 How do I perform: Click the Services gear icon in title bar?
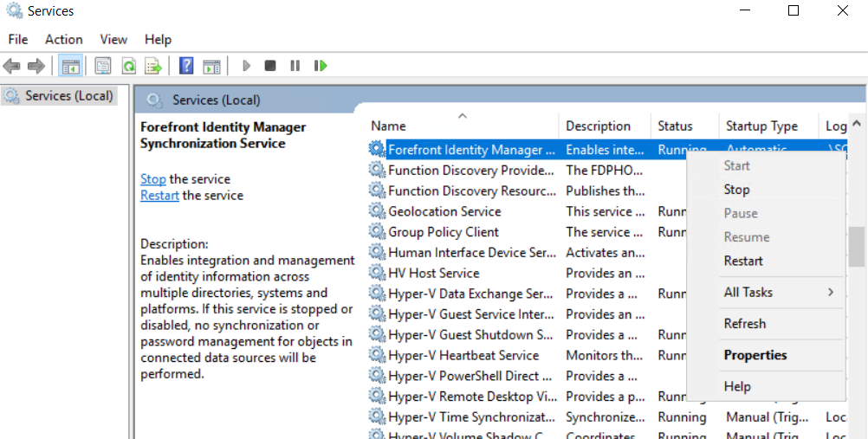[x=15, y=10]
